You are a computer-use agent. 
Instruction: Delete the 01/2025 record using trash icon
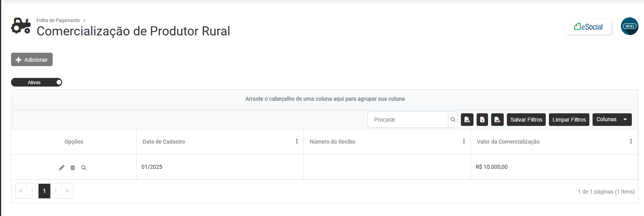click(x=73, y=168)
